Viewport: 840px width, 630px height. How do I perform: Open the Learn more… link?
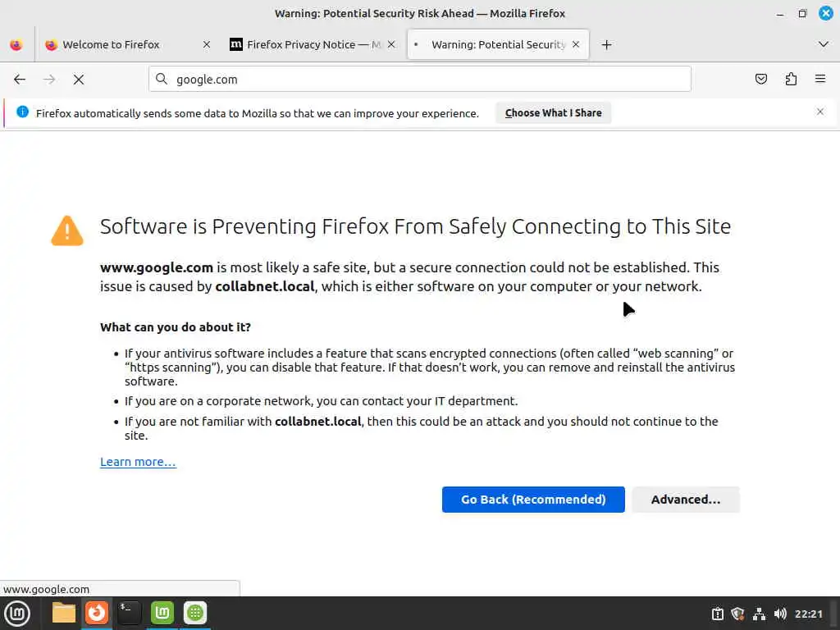tap(138, 462)
